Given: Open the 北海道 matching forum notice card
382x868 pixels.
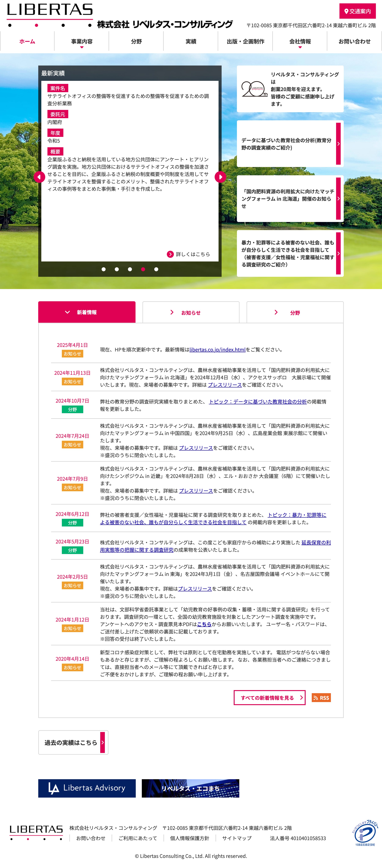Looking at the screenshot, I should (x=290, y=198).
